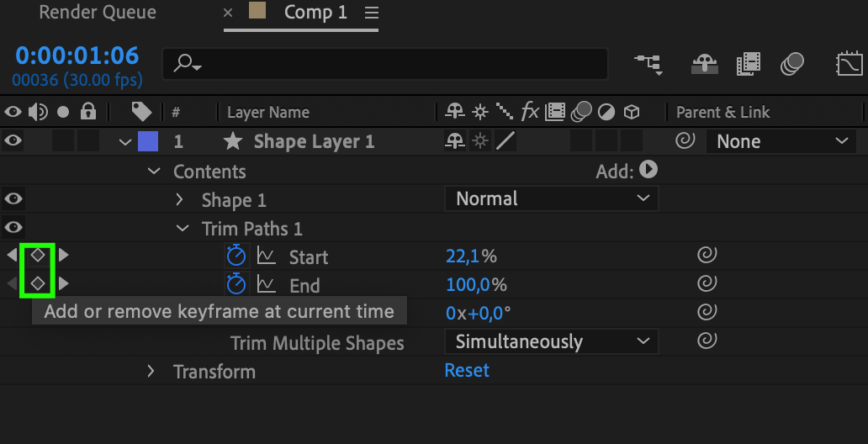This screenshot has height=444, width=868.
Task: Open the composition mini-flowchart icon
Action: click(x=649, y=65)
